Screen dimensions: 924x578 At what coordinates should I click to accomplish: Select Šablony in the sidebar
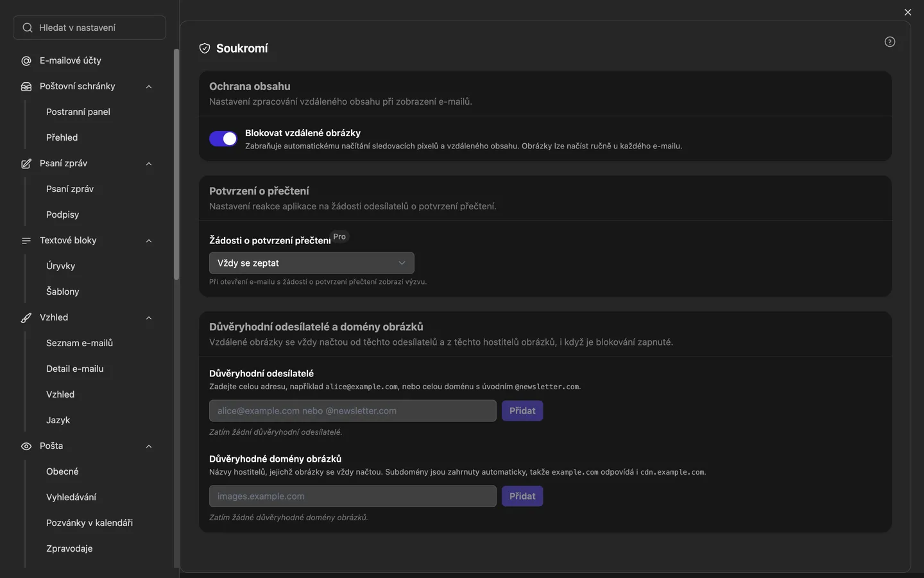click(62, 292)
